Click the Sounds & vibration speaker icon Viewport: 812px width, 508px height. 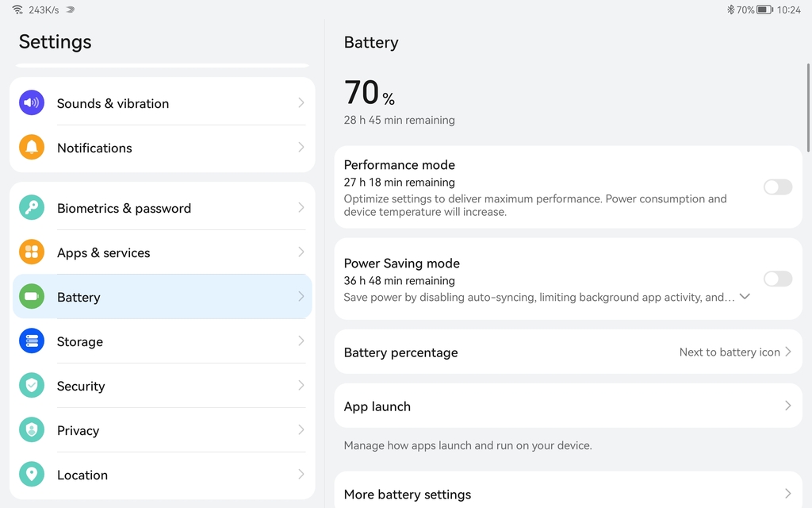(32, 103)
